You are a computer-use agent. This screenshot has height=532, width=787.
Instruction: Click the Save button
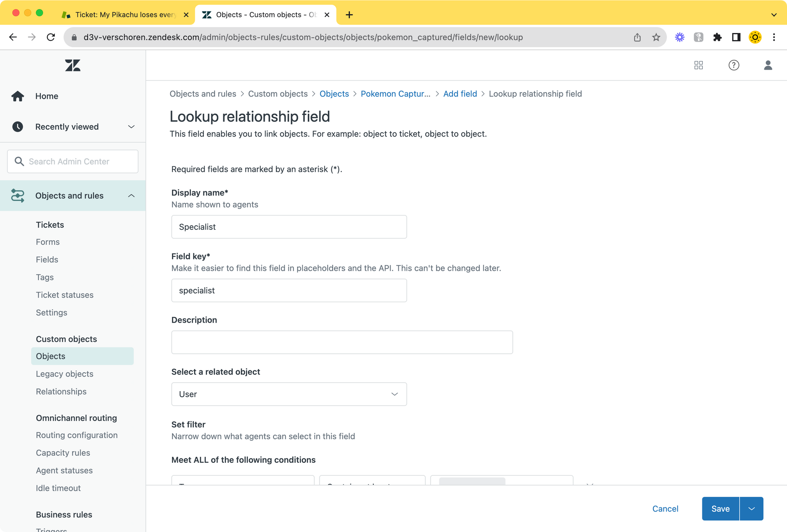click(x=720, y=509)
